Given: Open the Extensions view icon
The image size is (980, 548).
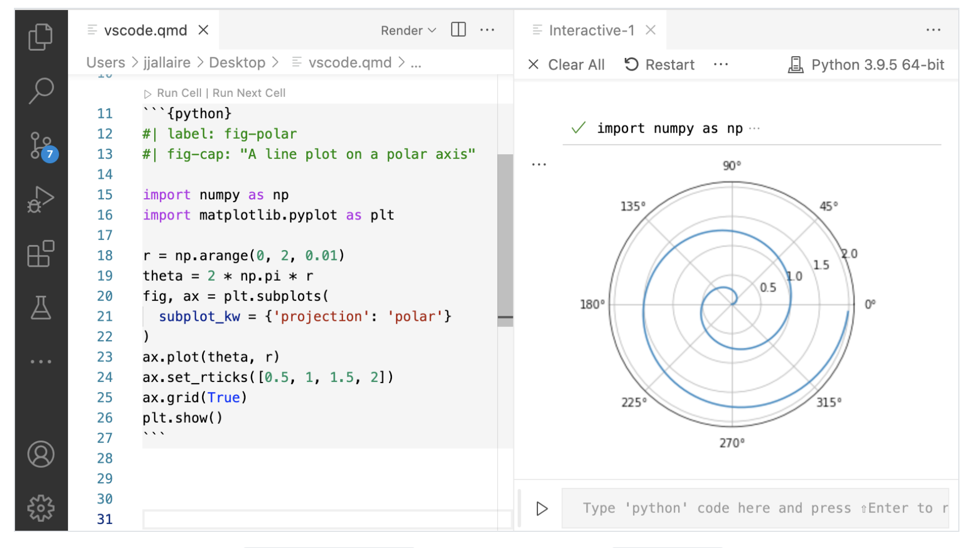Looking at the screenshot, I should pyautogui.click(x=41, y=254).
